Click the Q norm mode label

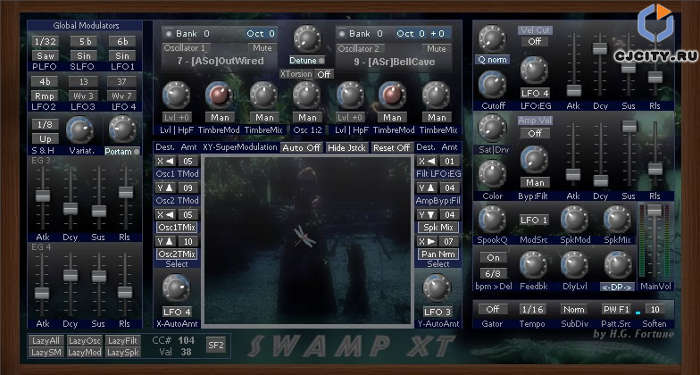[x=493, y=59]
